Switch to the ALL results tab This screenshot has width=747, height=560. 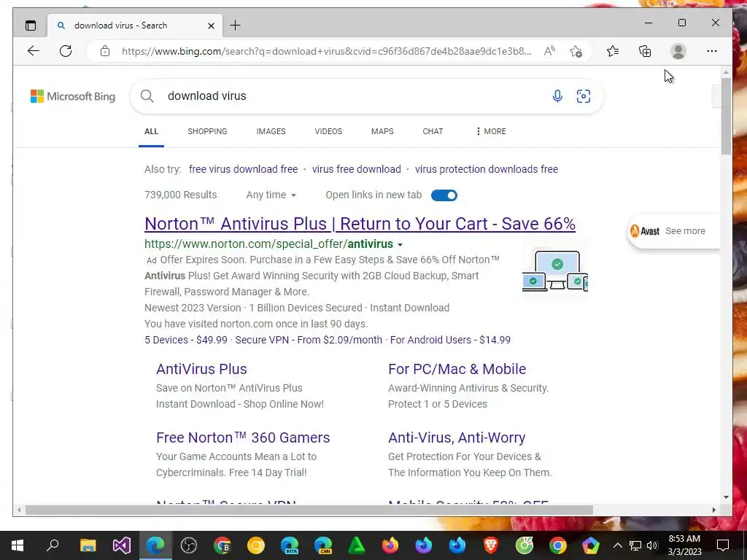coord(151,131)
